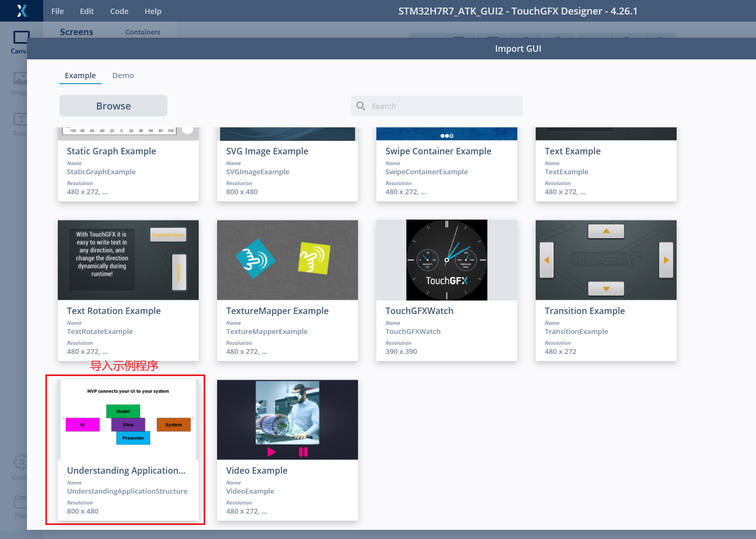Select the Containers tab behind the dialog
The image size is (756, 539).
coord(143,32)
